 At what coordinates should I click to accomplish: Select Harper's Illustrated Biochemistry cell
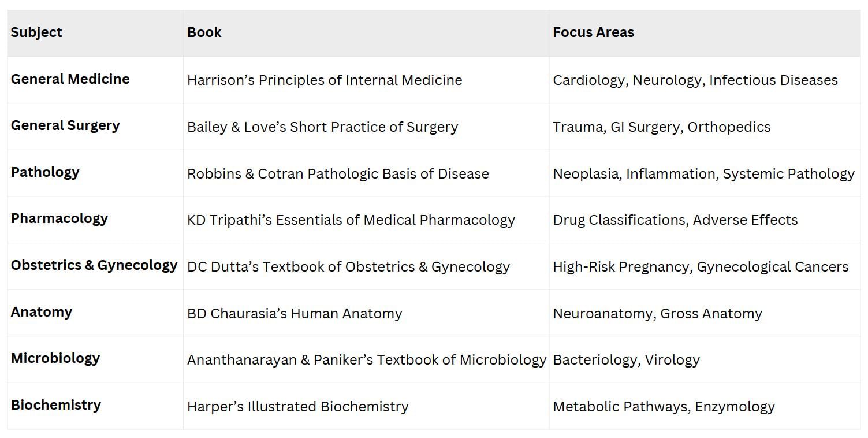click(x=297, y=407)
